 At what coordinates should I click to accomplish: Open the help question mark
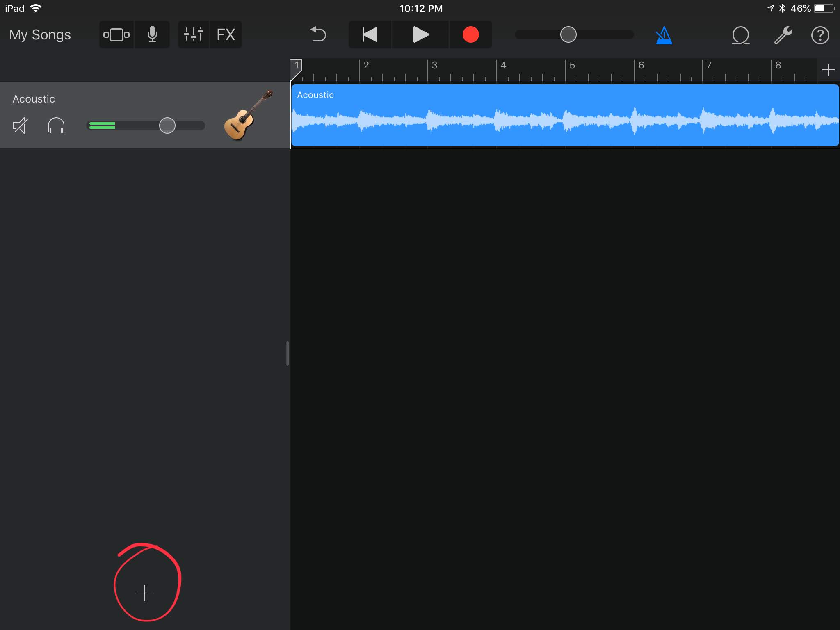(x=820, y=35)
